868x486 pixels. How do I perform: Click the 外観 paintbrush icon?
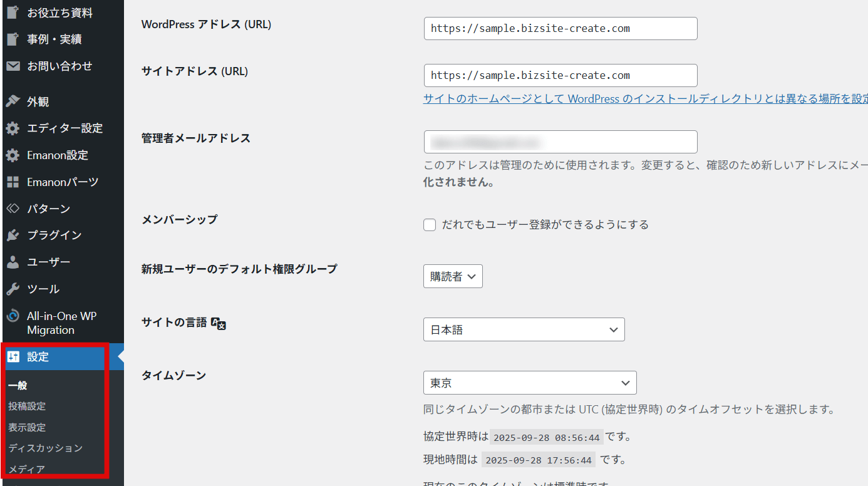pyautogui.click(x=13, y=101)
